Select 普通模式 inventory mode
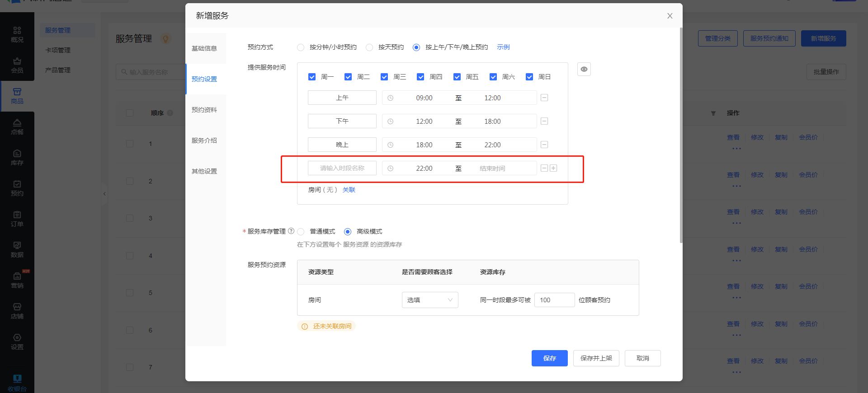868x393 pixels. tap(301, 231)
